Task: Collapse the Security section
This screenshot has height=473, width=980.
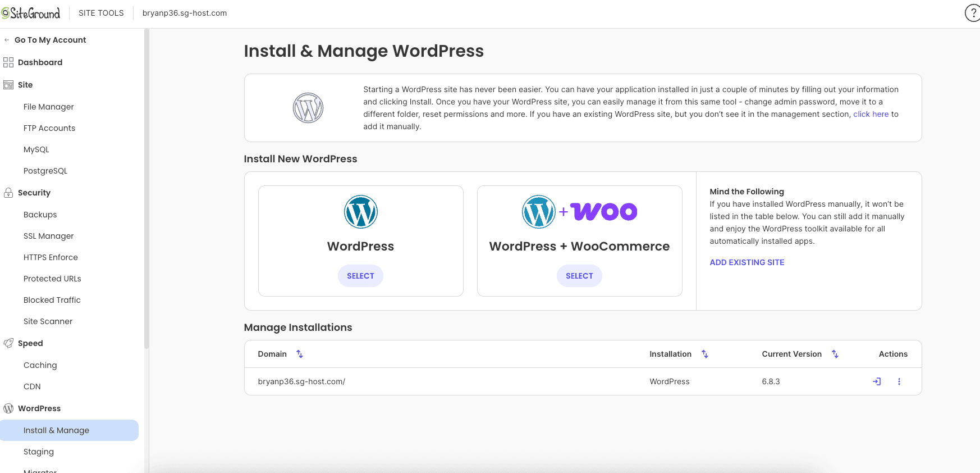Action: [x=34, y=193]
